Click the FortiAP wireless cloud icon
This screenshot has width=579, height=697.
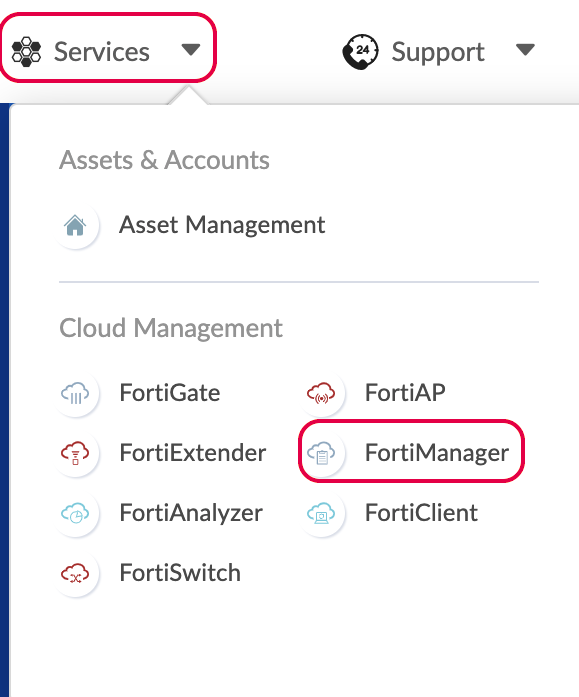pos(321,393)
